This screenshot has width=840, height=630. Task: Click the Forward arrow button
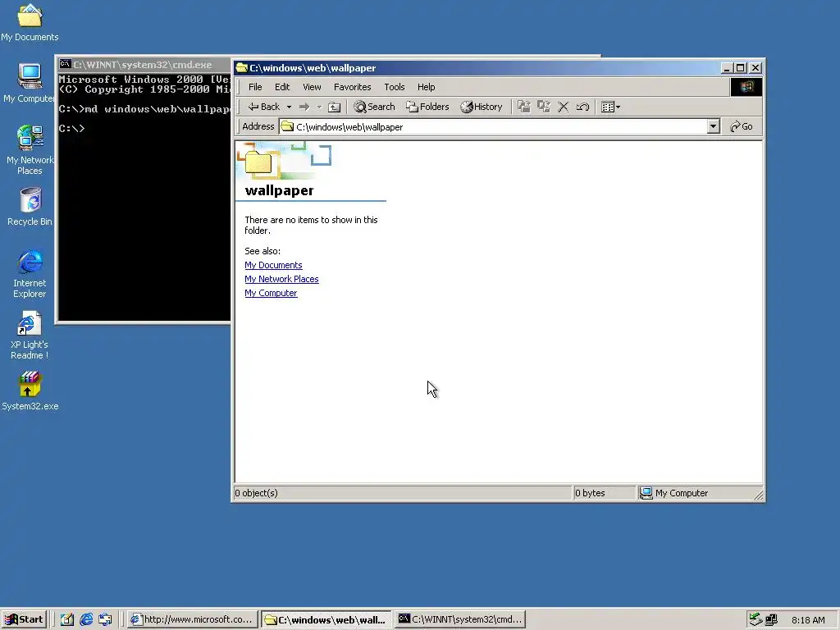click(x=304, y=107)
